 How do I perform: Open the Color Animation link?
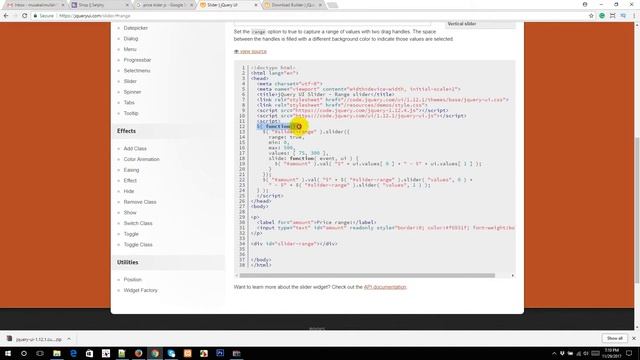[x=142, y=159]
